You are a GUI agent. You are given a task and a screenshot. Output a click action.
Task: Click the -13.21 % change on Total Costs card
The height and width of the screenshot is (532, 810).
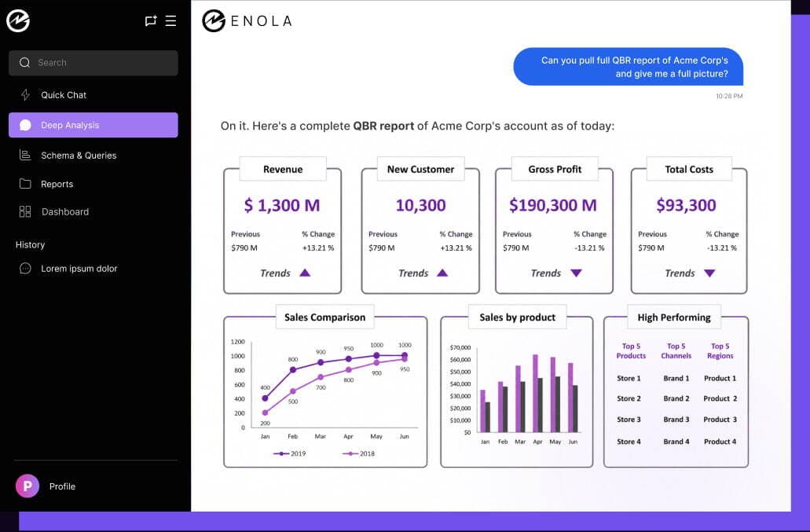(x=722, y=248)
